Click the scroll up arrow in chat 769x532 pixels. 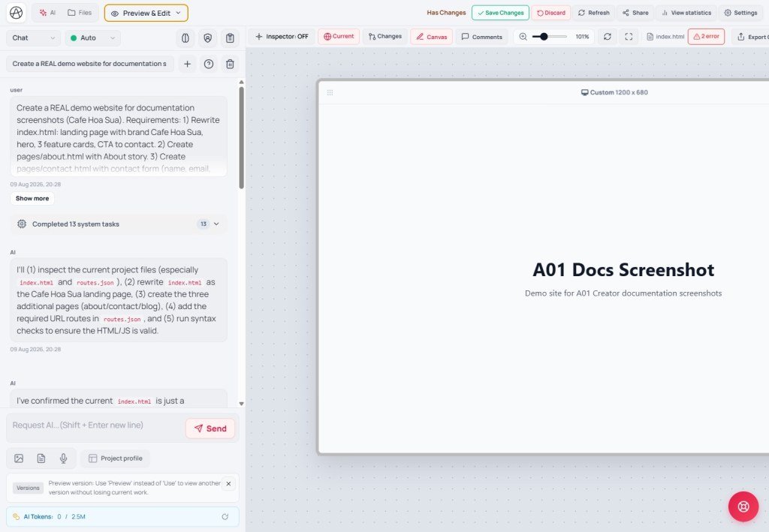[x=241, y=83]
